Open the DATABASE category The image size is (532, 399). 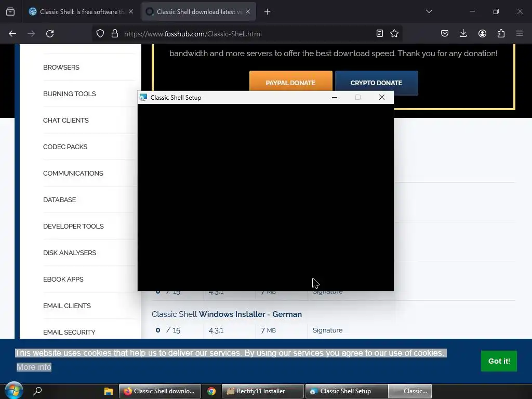pos(59,199)
